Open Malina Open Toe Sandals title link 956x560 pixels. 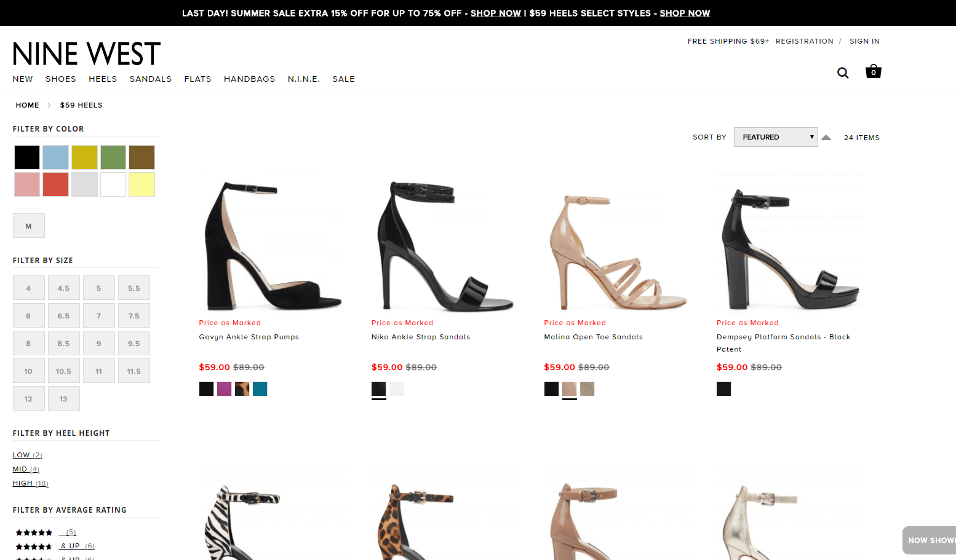point(594,337)
